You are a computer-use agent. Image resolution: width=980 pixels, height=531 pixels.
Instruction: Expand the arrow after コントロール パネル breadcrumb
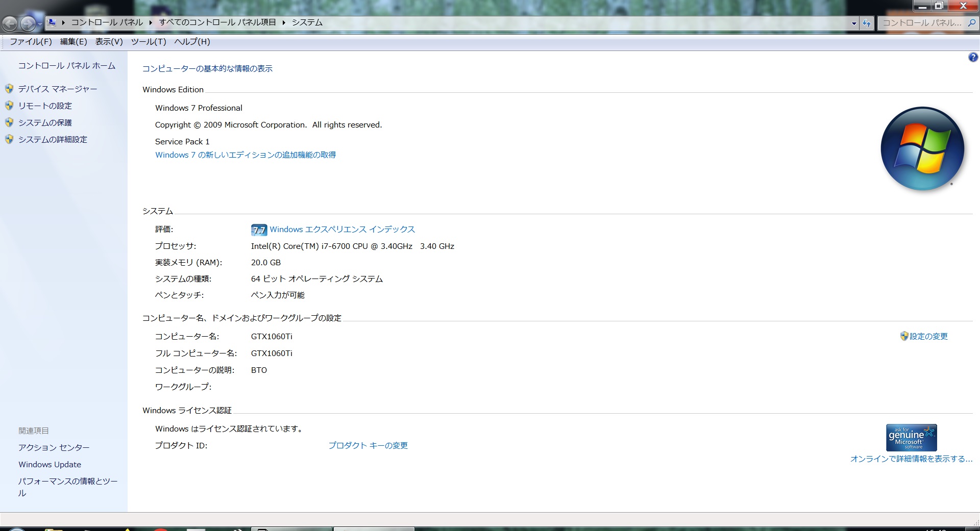pyautogui.click(x=151, y=22)
